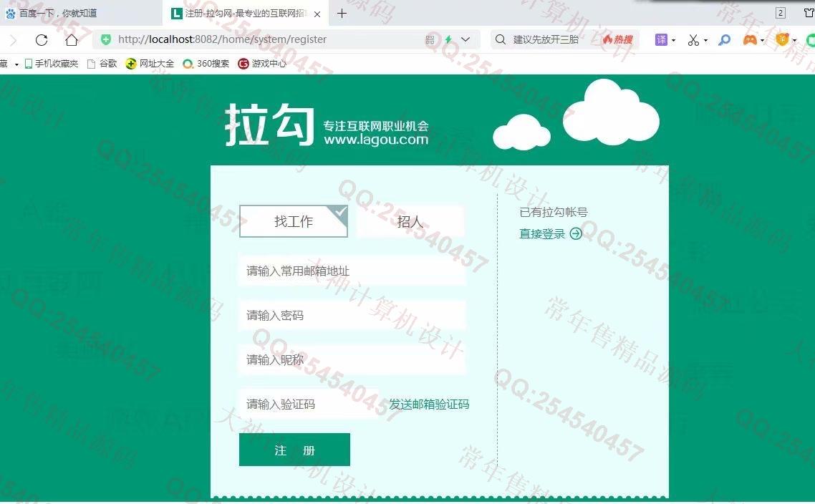Screen dimensions: 815x504
Task: Expand the translate icon dropdown arrow
Action: (674, 40)
